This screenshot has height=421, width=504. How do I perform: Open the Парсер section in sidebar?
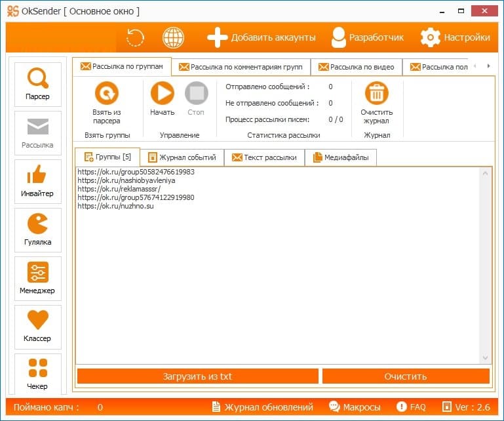pyautogui.click(x=37, y=85)
